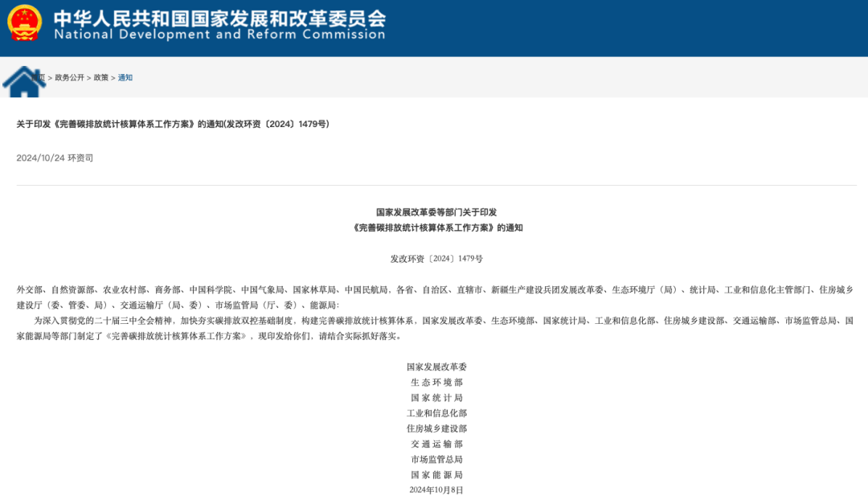Click the blue home house icon
Image resolution: width=868 pixels, height=496 pixels.
click(24, 80)
